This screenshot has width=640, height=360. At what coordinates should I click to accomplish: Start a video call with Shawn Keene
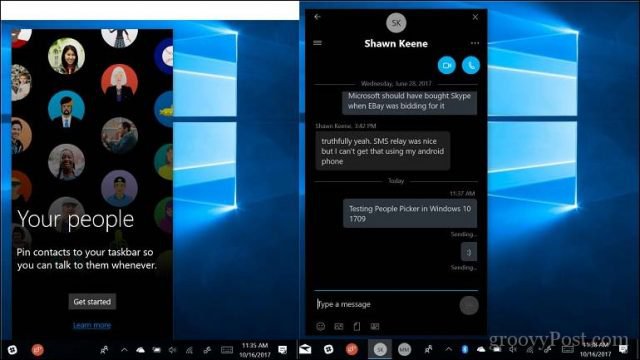[x=447, y=65]
